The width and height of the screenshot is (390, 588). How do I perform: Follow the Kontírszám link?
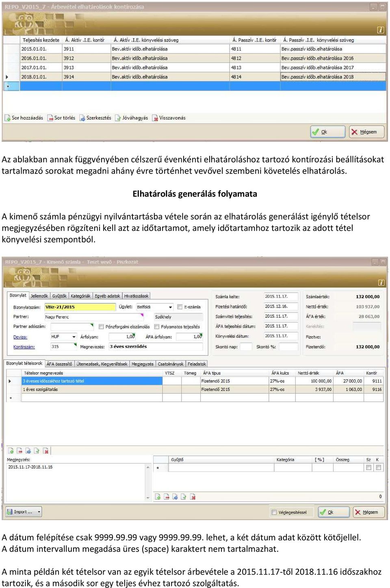(x=24, y=347)
